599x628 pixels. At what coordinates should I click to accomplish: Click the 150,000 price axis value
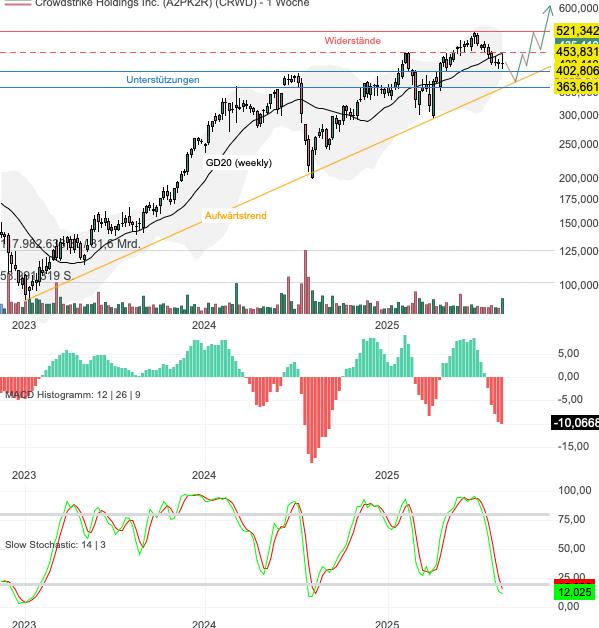click(578, 223)
